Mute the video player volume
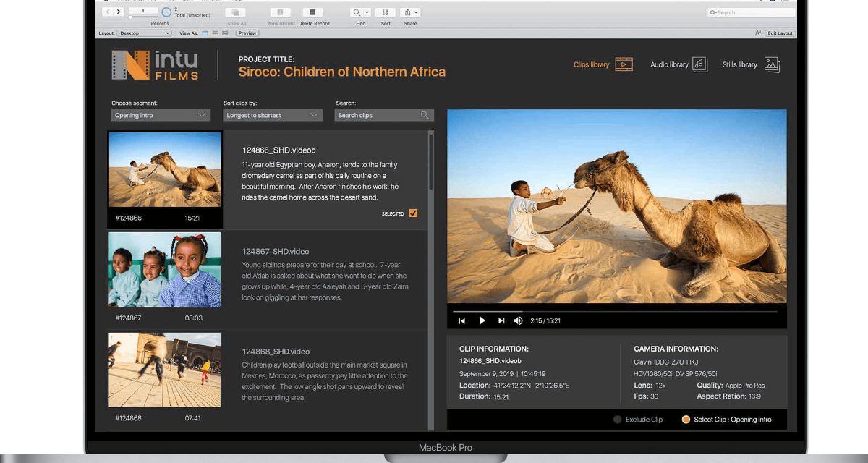 pos(518,320)
